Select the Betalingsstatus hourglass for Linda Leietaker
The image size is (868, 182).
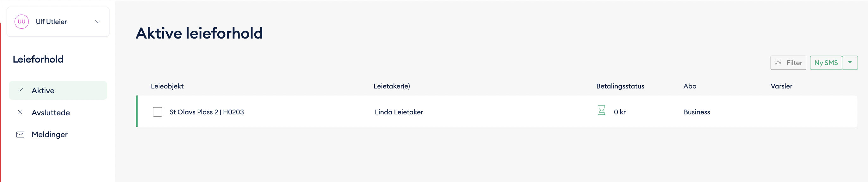(x=602, y=110)
